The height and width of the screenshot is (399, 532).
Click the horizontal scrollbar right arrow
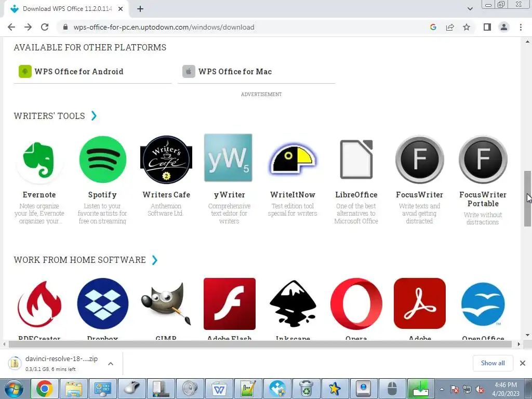point(518,344)
